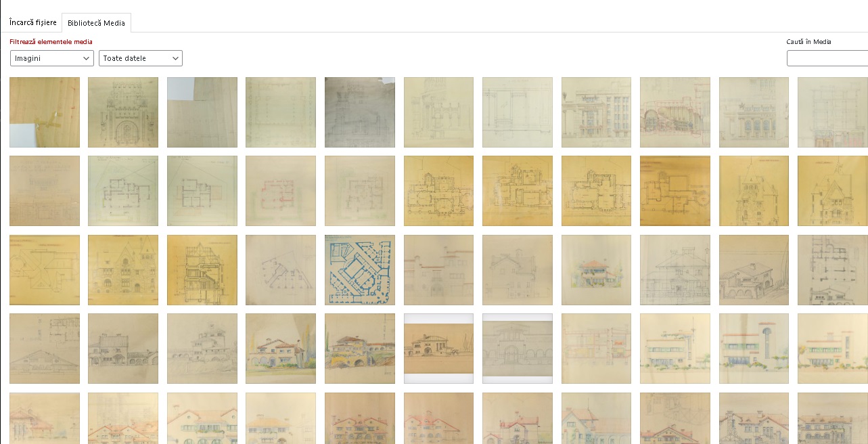The image size is (868, 444).
Task: Choose the arched gate tower drawing thumbnail
Action: 123,112
